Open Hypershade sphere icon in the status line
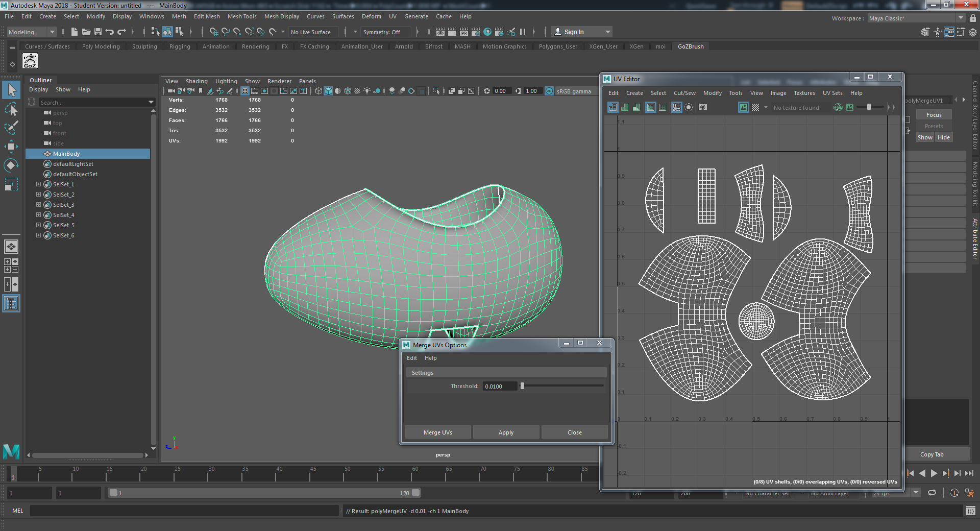 coord(487,32)
